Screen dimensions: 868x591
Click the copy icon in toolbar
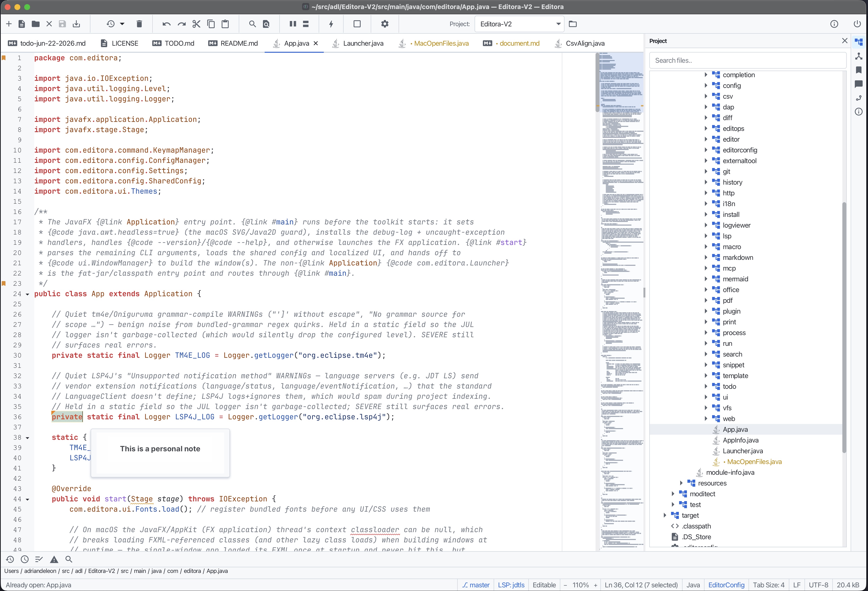pos(211,24)
